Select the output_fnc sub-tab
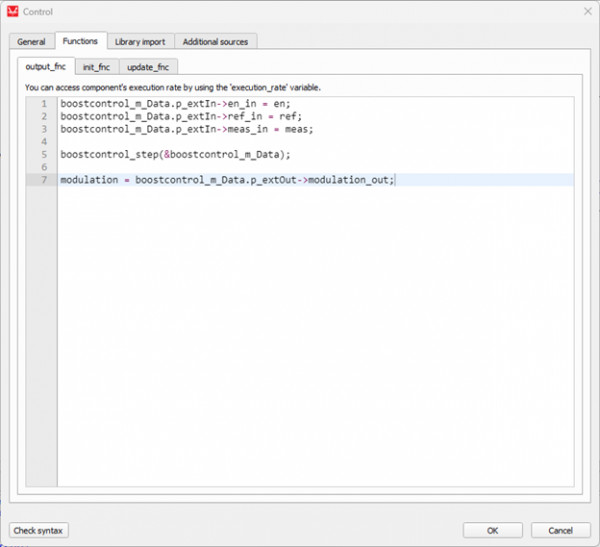 (x=46, y=67)
